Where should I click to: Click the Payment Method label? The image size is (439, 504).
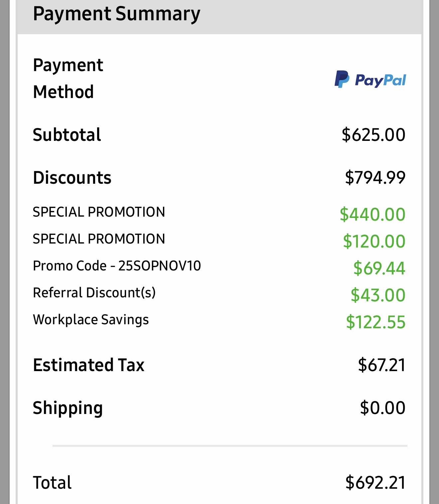[68, 78]
